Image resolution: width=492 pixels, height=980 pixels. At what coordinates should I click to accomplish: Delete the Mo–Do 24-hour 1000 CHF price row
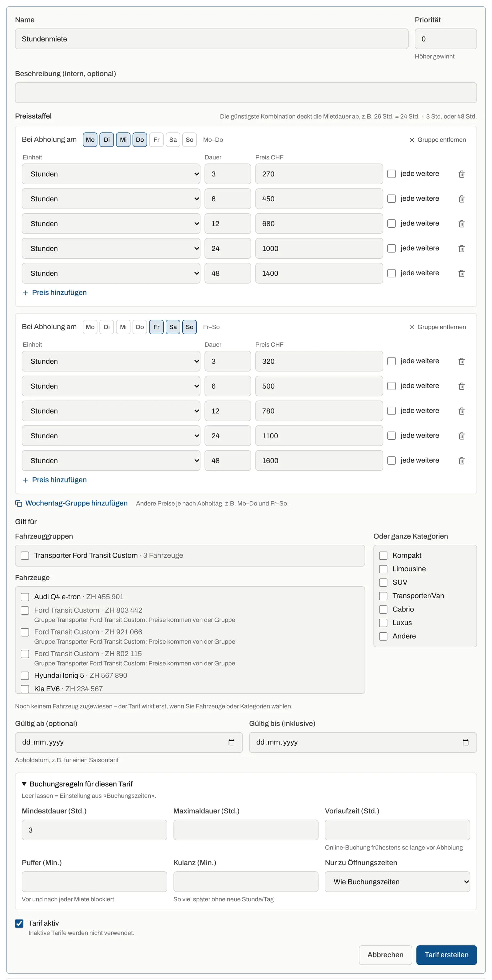(x=461, y=249)
